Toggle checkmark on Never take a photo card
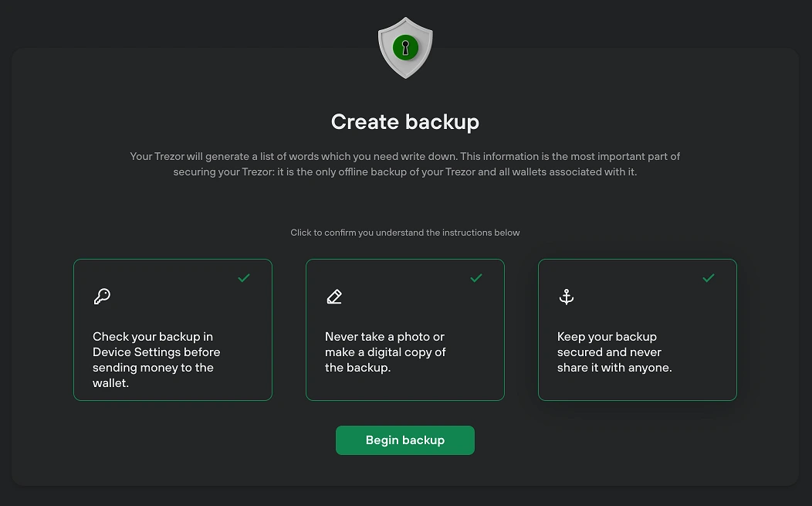 coord(476,278)
